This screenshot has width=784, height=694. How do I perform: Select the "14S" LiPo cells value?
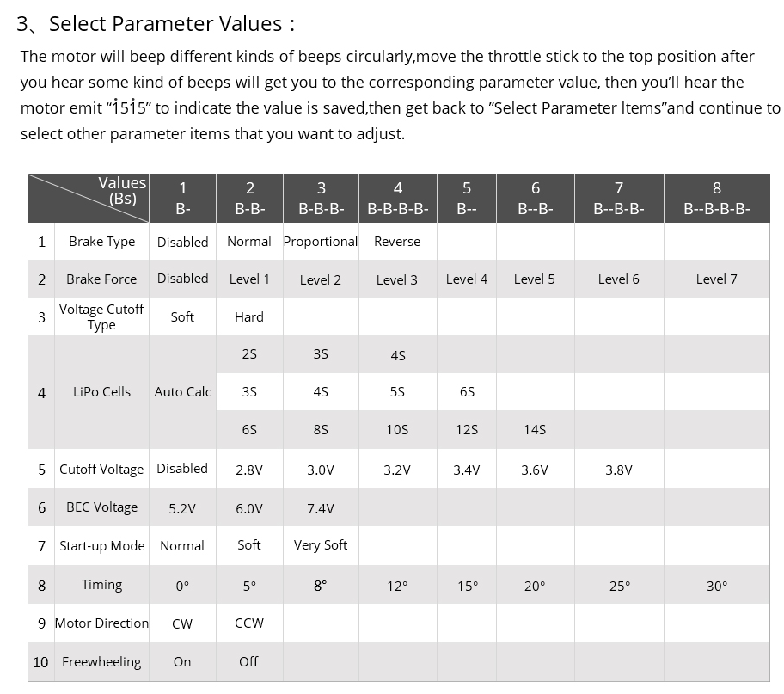(x=535, y=429)
